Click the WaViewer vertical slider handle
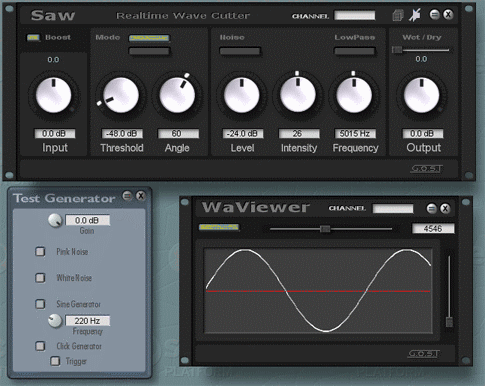 click(449, 322)
